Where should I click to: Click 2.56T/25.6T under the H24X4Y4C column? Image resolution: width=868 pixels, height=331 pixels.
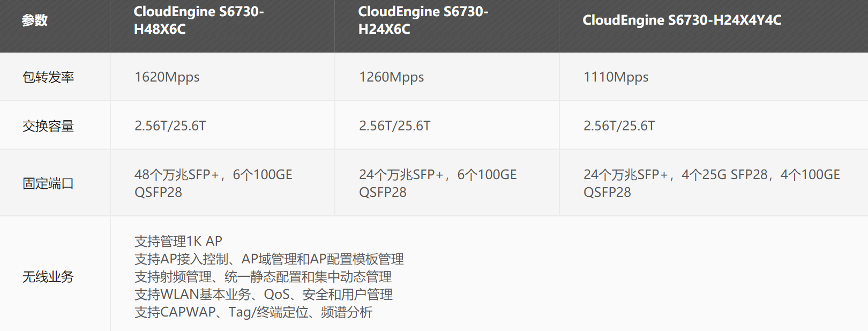619,126
